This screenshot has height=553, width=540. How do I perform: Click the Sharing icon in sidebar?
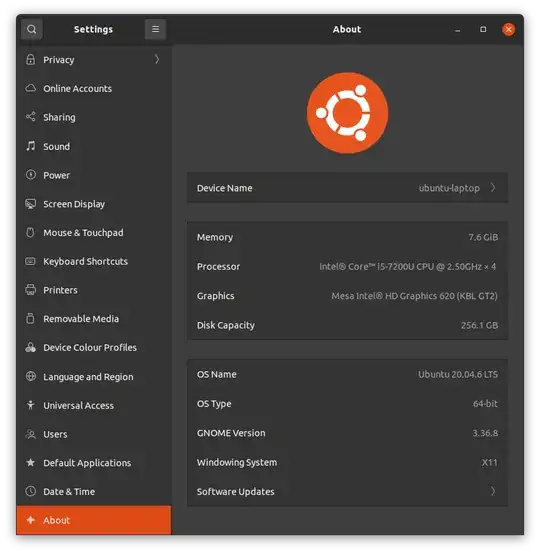(31, 116)
